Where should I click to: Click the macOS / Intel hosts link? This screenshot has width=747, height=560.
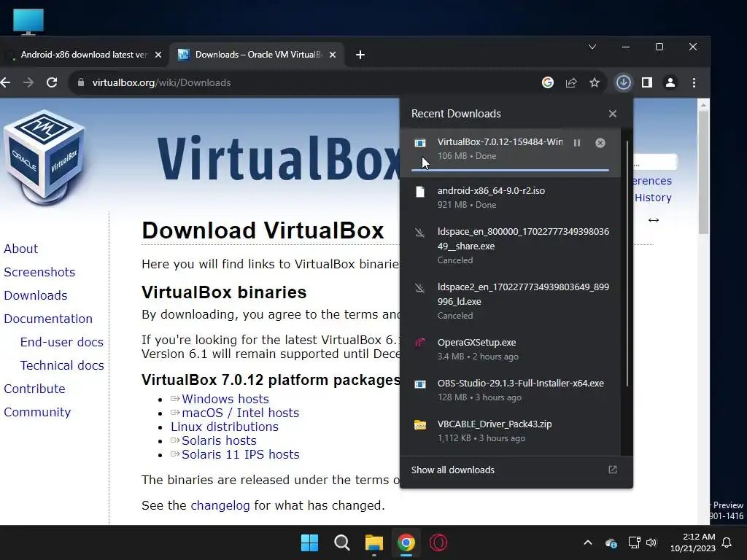tap(240, 413)
